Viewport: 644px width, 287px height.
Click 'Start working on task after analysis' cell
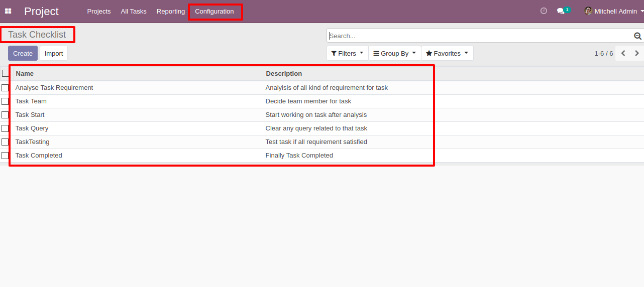(x=316, y=115)
